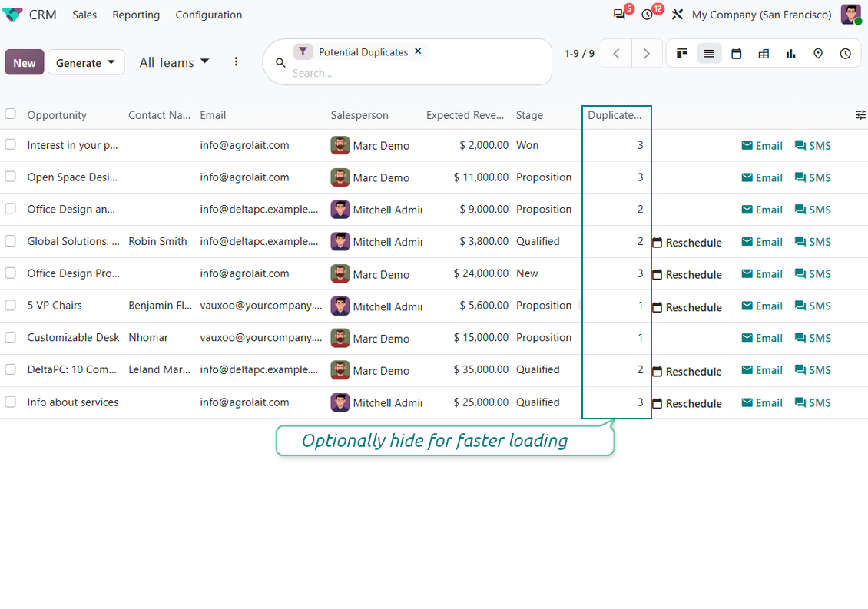Go to the previous page of records
The image size is (868, 609).
616,54
